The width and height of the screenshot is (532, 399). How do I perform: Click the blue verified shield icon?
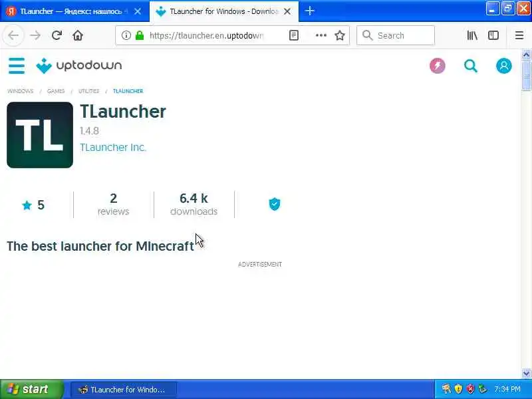coord(275,204)
